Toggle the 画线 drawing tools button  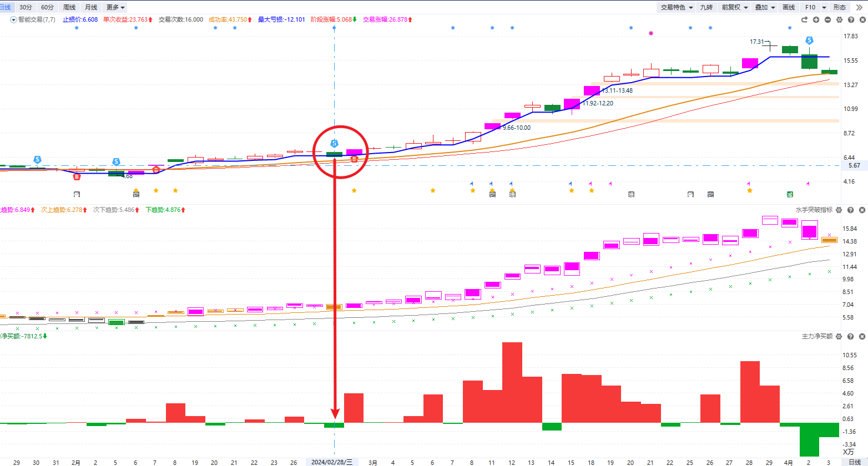(x=789, y=7)
